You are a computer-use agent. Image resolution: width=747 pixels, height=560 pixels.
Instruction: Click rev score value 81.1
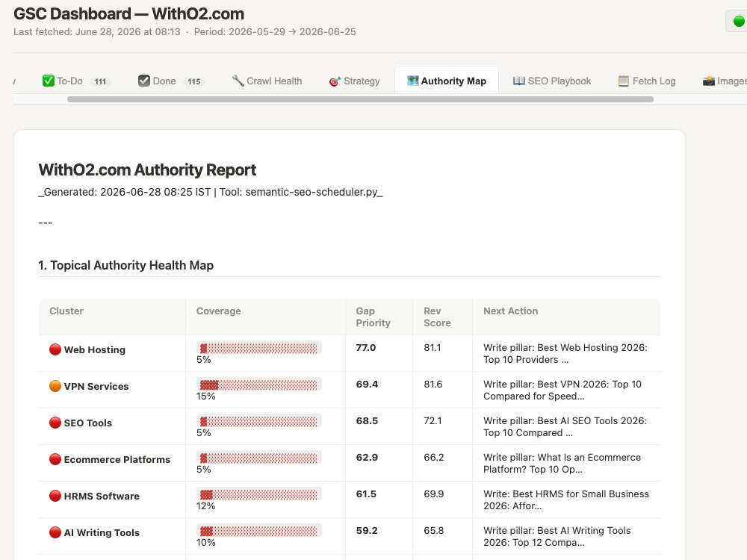(x=432, y=348)
